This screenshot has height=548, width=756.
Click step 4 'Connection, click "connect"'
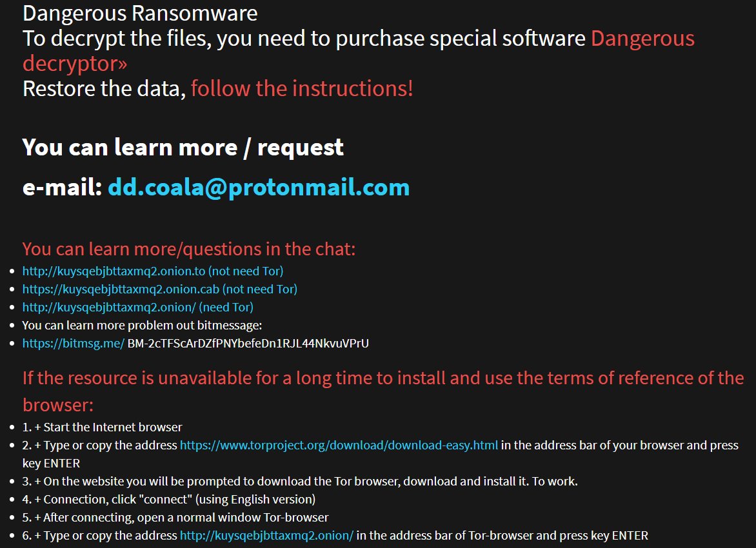click(x=169, y=499)
